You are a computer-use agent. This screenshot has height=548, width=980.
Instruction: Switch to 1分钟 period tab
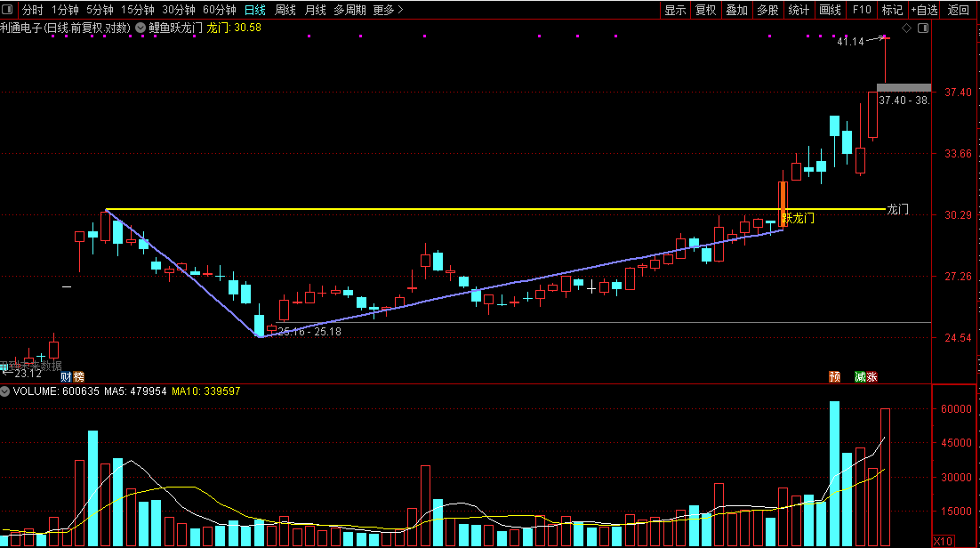click(65, 10)
